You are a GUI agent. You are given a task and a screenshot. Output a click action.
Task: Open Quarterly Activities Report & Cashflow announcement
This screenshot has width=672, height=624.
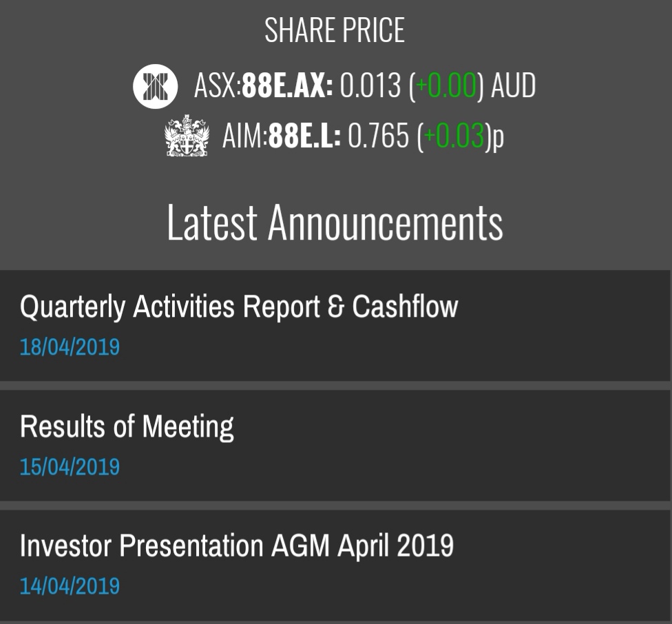tap(238, 306)
